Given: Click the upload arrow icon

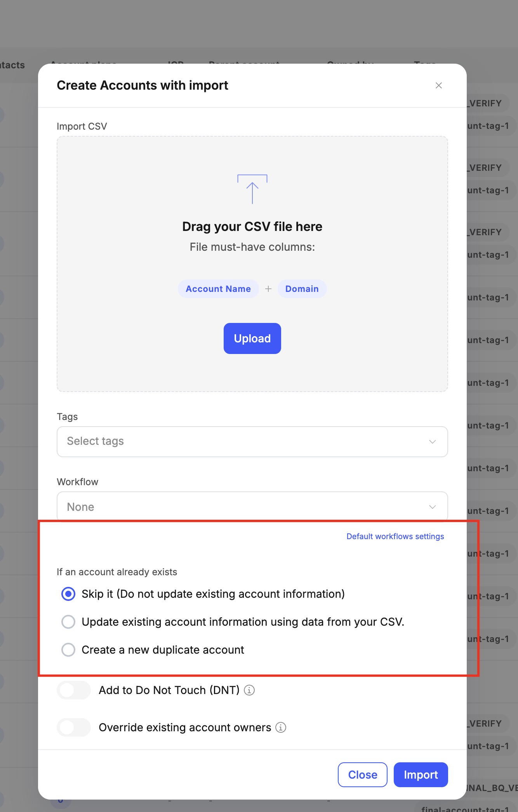Looking at the screenshot, I should pos(252,189).
